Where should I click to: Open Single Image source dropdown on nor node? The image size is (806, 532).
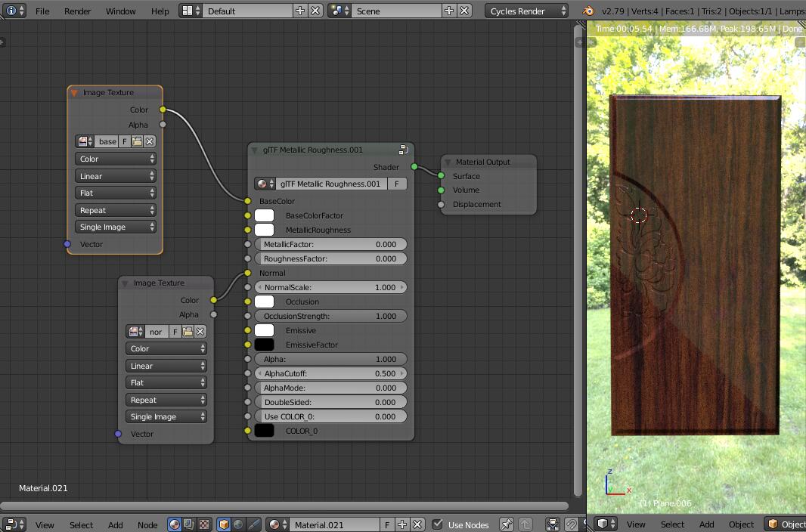click(166, 417)
